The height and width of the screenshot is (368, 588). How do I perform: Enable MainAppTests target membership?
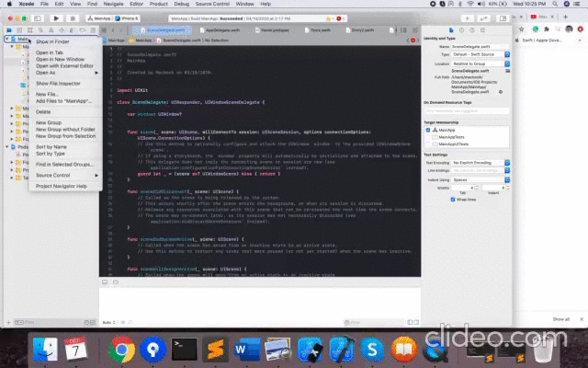428,137
